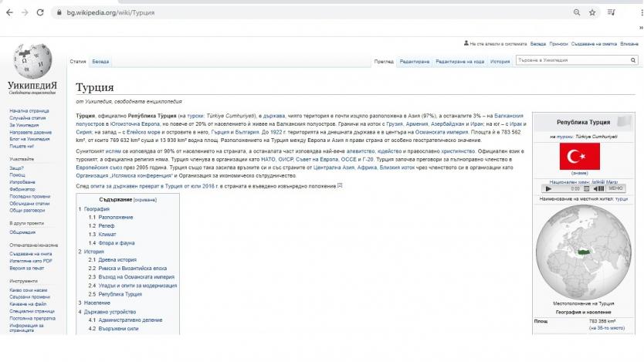The width and height of the screenshot is (644, 362).
Task: Click Направете дарение sidebar link
Action: coord(30,132)
